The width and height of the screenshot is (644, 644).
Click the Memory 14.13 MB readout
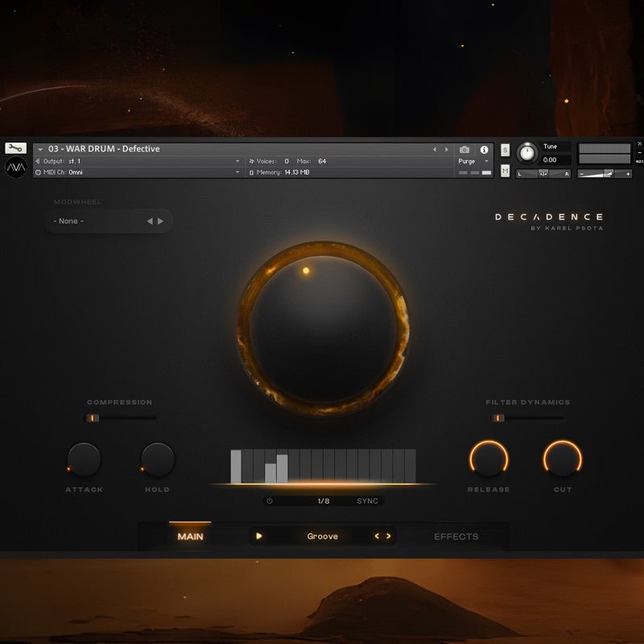[279, 172]
